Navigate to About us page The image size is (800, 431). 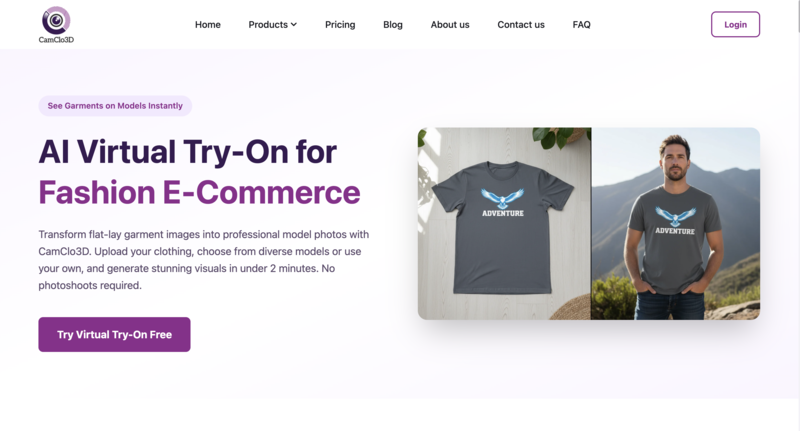tap(450, 24)
